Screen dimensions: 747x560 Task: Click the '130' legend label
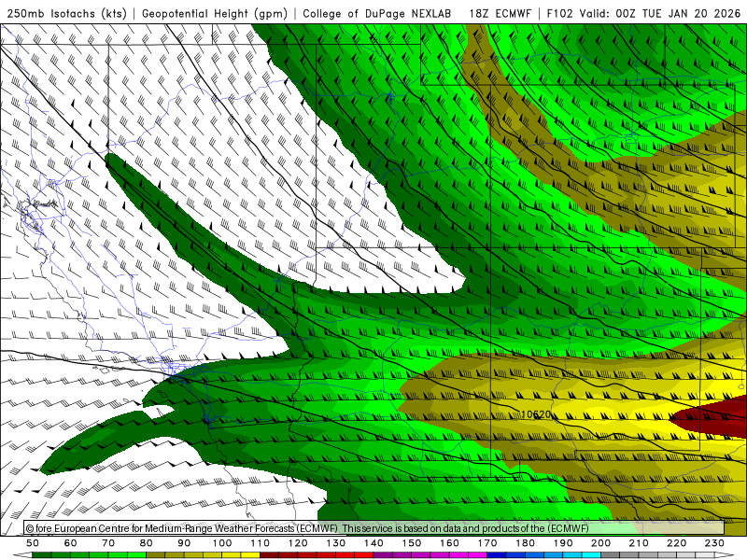click(336, 543)
